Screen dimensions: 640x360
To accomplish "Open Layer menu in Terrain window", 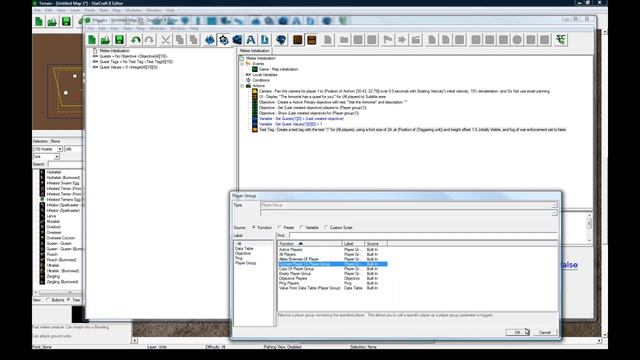I will [75, 10].
